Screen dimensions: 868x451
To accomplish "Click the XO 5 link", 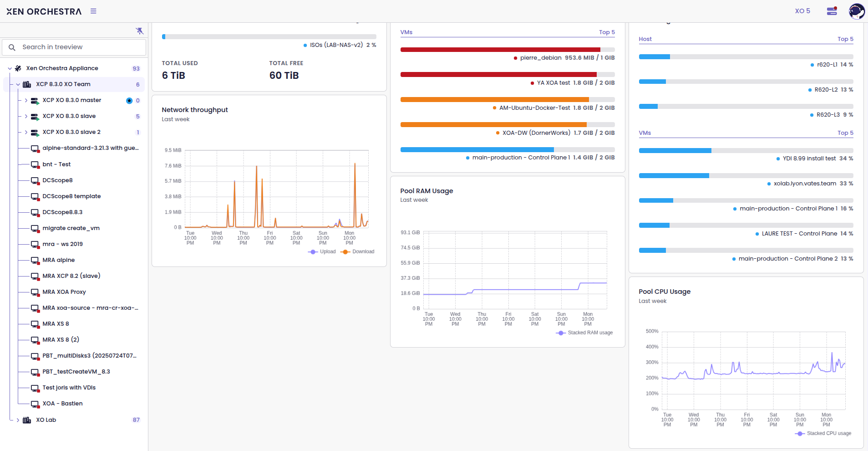I will click(802, 11).
